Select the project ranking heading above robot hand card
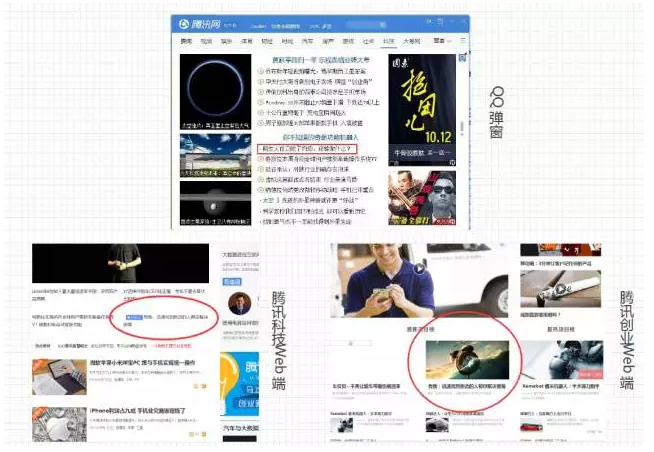 (x=561, y=329)
